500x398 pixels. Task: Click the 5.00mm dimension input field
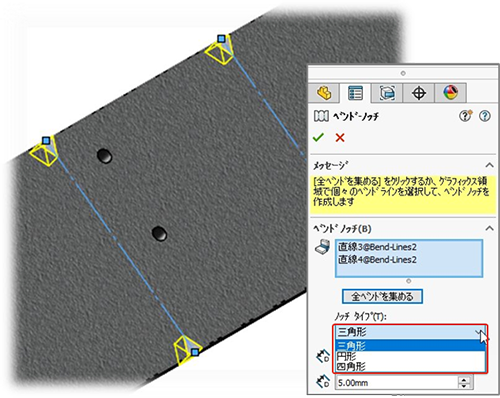click(x=397, y=383)
